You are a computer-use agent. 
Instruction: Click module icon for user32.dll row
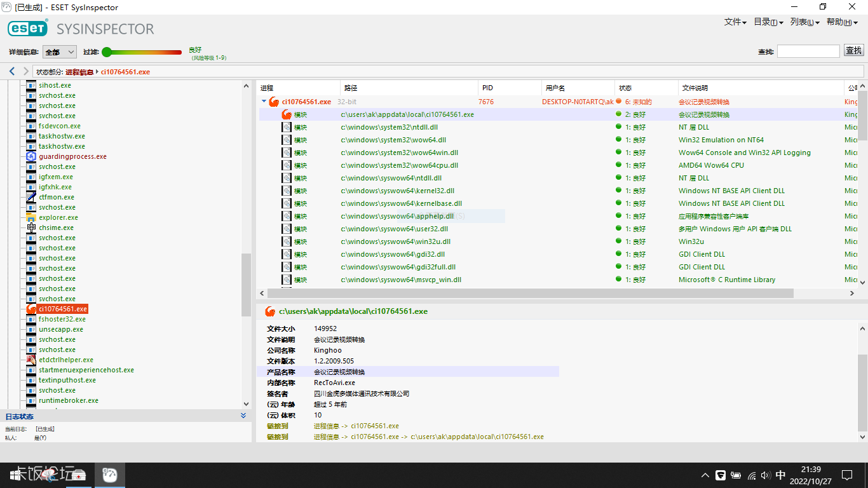click(x=287, y=229)
